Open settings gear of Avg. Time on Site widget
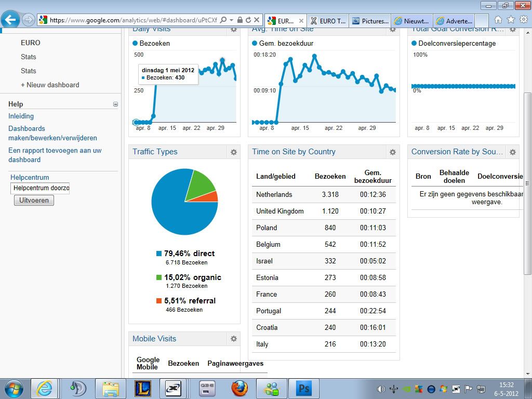532x399 pixels. click(x=393, y=30)
